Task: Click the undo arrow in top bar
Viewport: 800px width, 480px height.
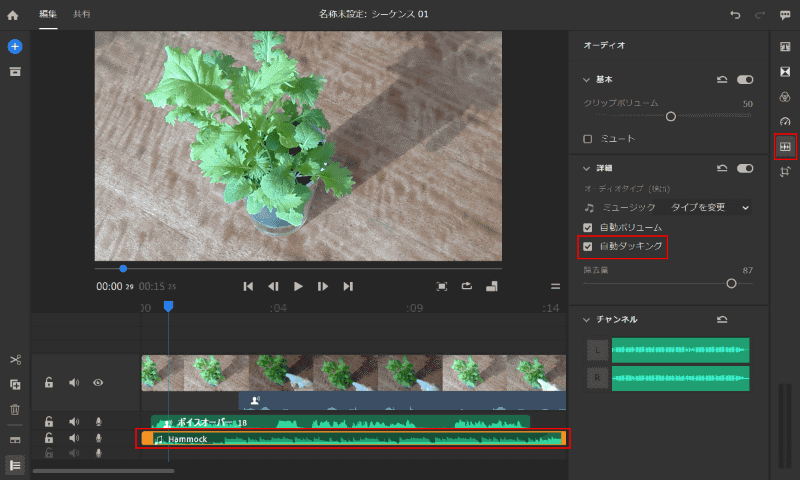Action: tap(736, 15)
